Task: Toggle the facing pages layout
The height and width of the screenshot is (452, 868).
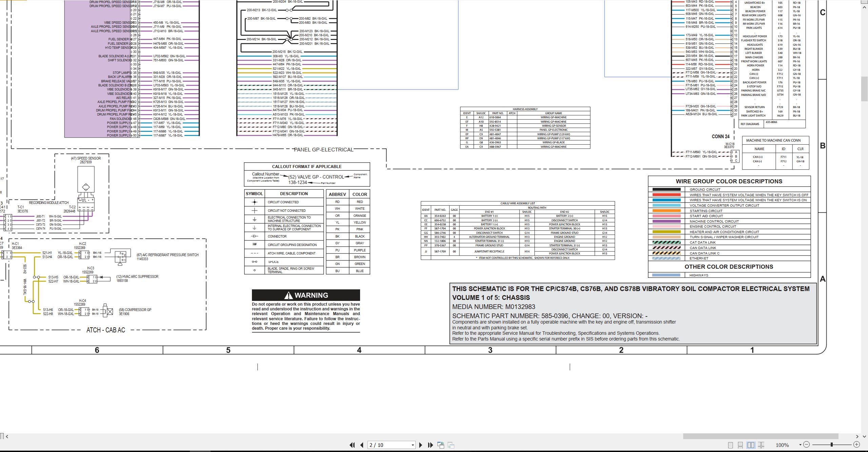Action: (751, 445)
